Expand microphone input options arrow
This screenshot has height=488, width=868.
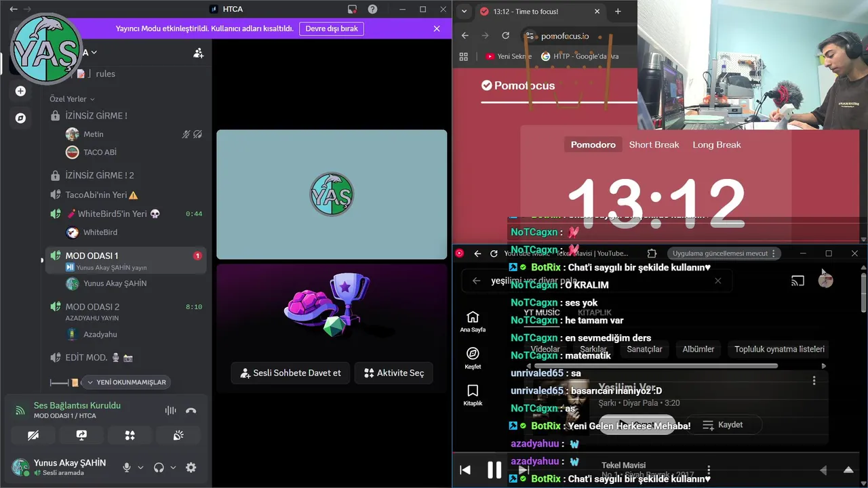point(140,468)
